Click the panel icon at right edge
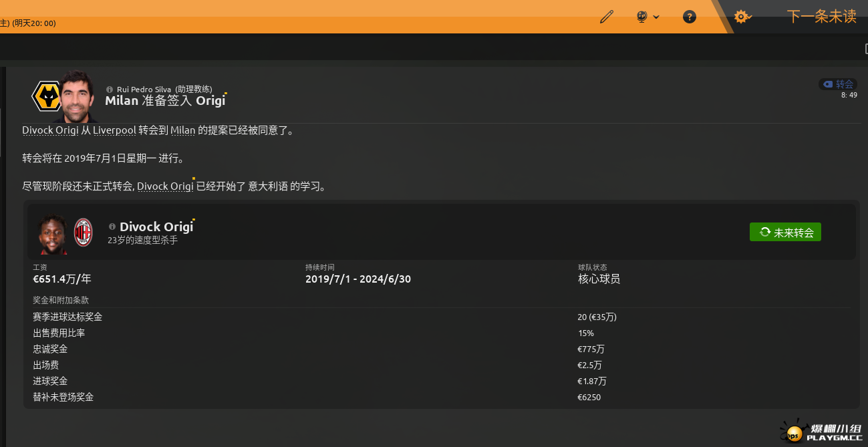Screen dimensions: 868x447 pyautogui.click(x=865, y=48)
